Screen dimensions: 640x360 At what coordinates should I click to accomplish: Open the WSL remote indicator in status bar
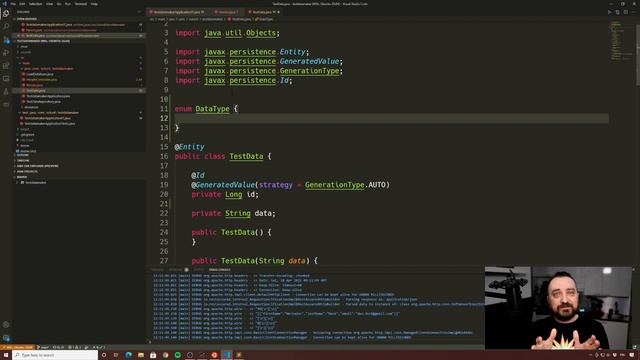(x=17, y=347)
